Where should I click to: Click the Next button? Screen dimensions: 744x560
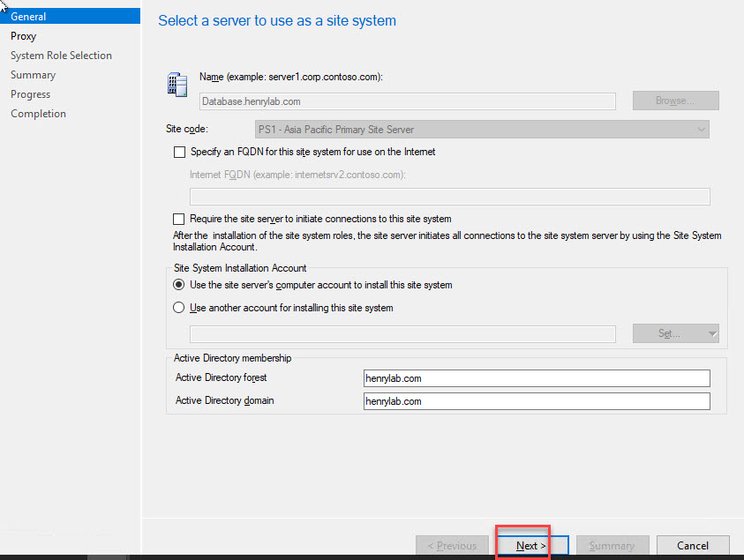point(531,546)
